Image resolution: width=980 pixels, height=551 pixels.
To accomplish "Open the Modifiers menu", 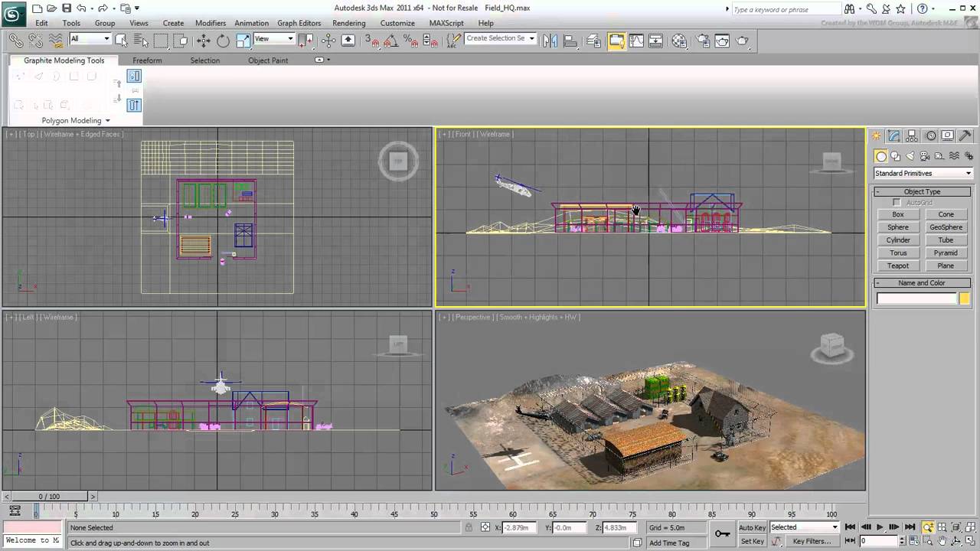I will [x=211, y=23].
